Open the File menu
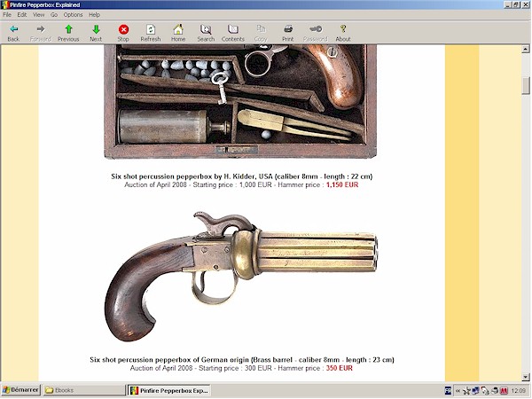Image resolution: width=532 pixels, height=399 pixels. click(x=7, y=14)
